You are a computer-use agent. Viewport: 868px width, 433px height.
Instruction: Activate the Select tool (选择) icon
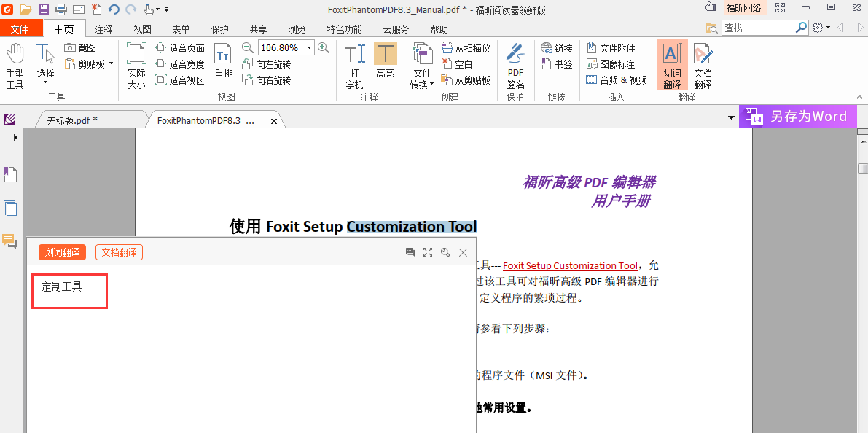click(45, 54)
